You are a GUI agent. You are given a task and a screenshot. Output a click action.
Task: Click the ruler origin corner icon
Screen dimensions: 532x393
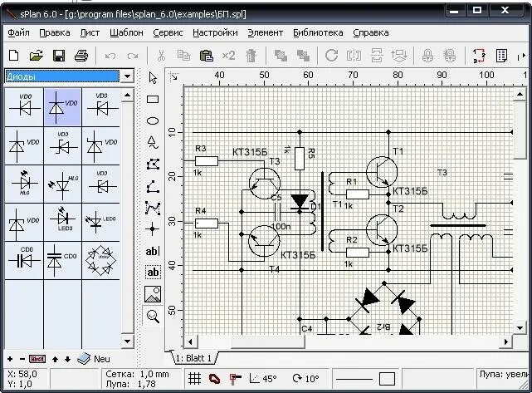[x=174, y=76]
